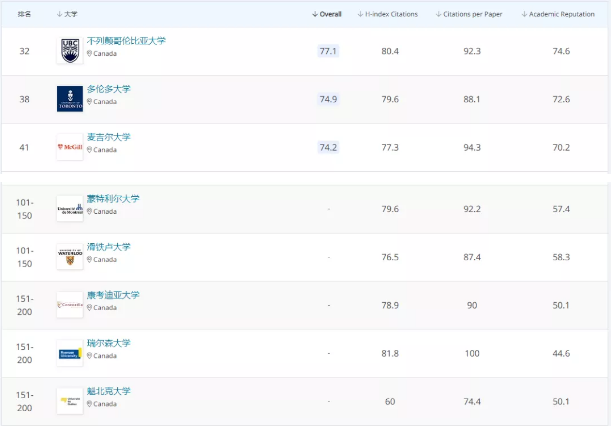
Task: Open the Université de Montréal logo
Action: click(x=70, y=209)
